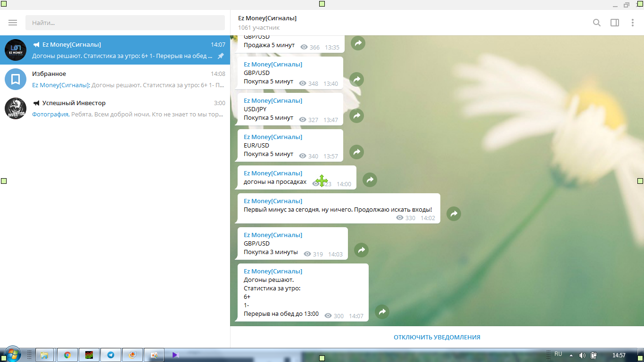
Task: Forward the GBP/USD Покупка 5 минут message
Action: click(x=357, y=80)
